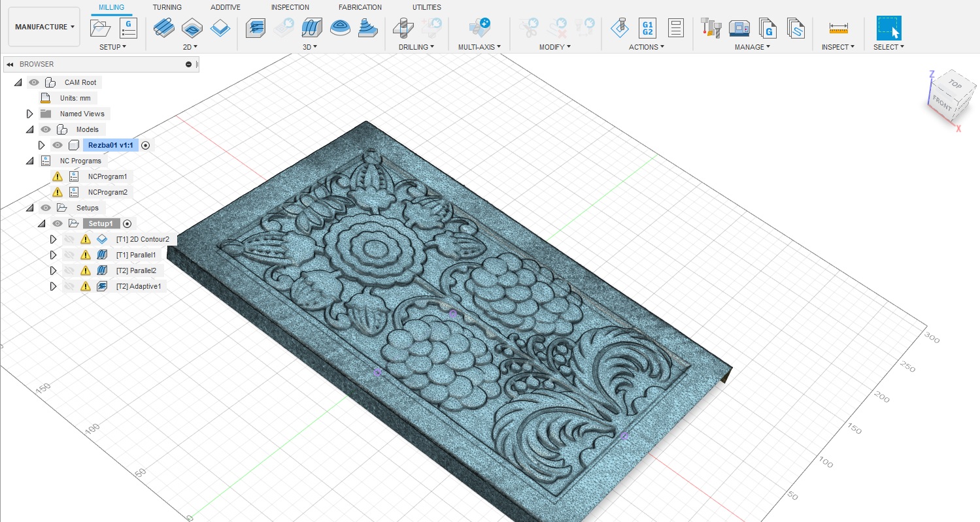
Task: Switch to the TURNING tab
Action: coord(167,7)
